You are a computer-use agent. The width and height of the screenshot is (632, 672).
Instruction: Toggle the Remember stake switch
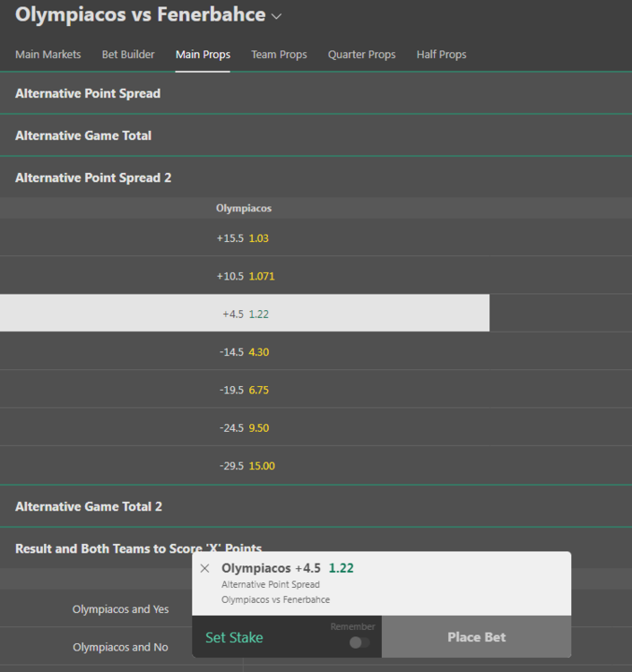[359, 642]
